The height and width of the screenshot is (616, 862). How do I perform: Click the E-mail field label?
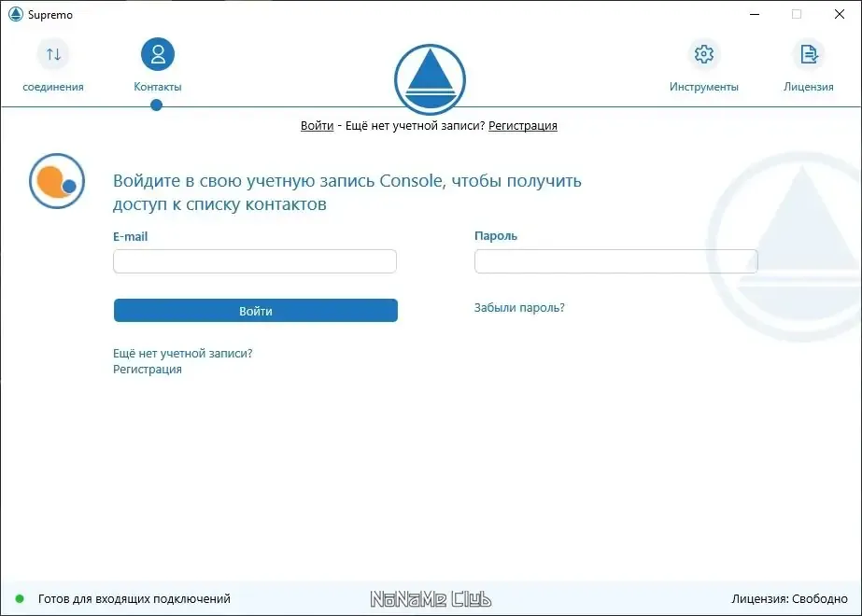(x=131, y=236)
